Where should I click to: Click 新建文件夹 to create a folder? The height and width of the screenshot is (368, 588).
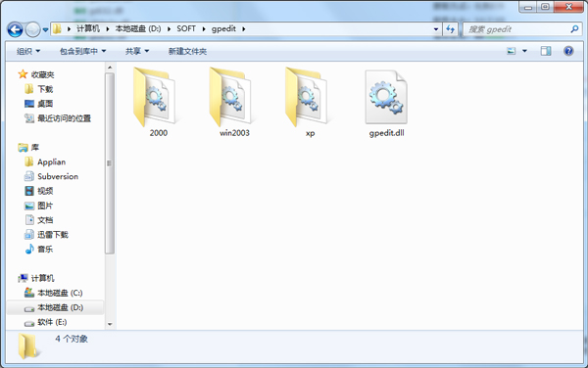click(187, 51)
